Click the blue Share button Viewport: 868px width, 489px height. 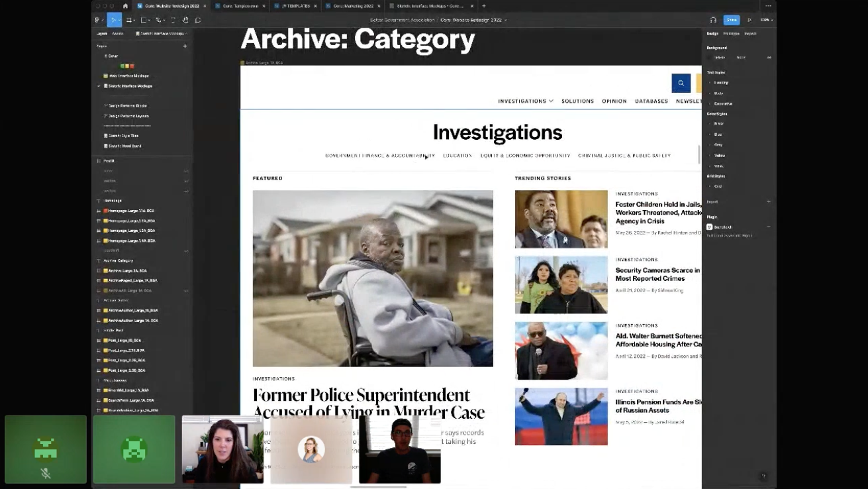(731, 20)
